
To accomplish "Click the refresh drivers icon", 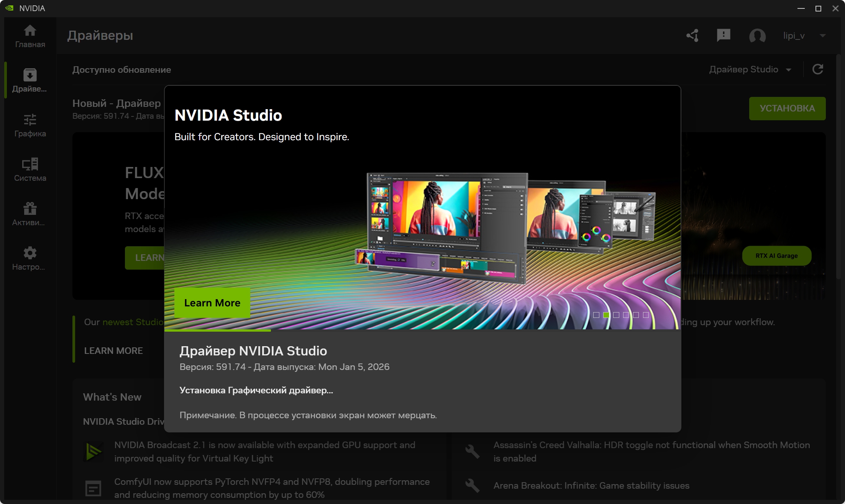I will coord(818,69).
